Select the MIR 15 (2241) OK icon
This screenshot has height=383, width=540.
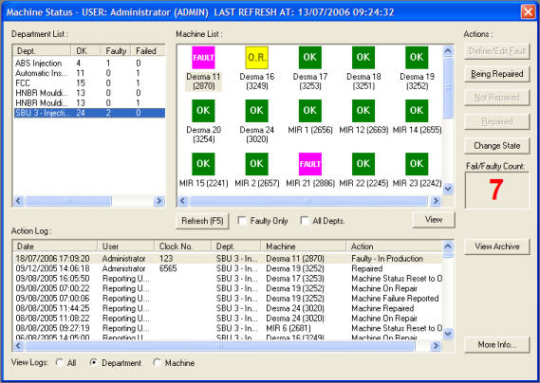[203, 164]
